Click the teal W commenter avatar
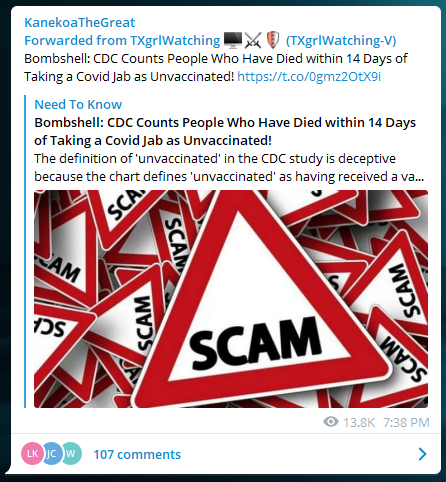 click(x=71, y=453)
